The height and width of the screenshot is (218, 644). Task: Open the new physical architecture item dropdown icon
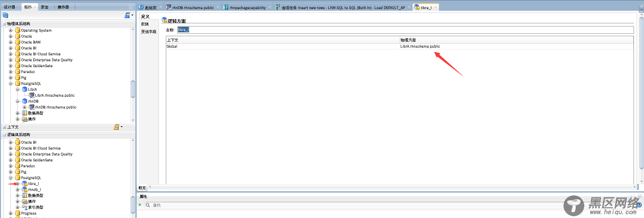tap(129, 15)
